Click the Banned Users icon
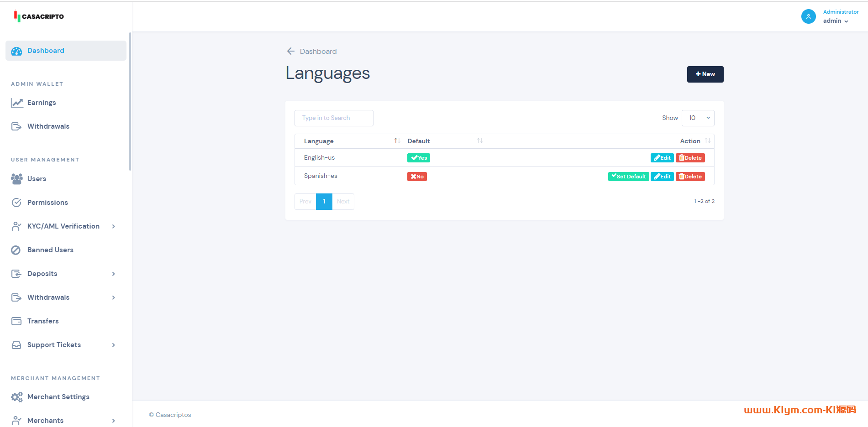The height and width of the screenshot is (427, 868). tap(16, 250)
